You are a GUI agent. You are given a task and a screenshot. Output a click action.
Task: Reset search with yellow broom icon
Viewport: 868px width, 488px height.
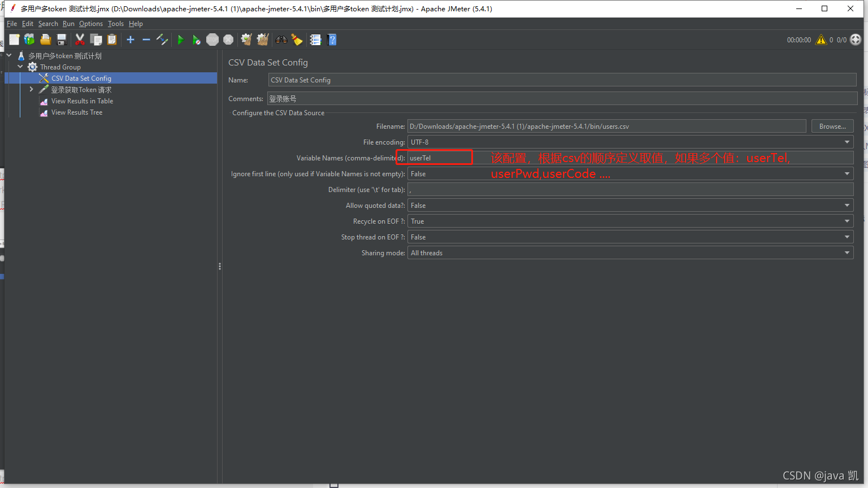297,40
